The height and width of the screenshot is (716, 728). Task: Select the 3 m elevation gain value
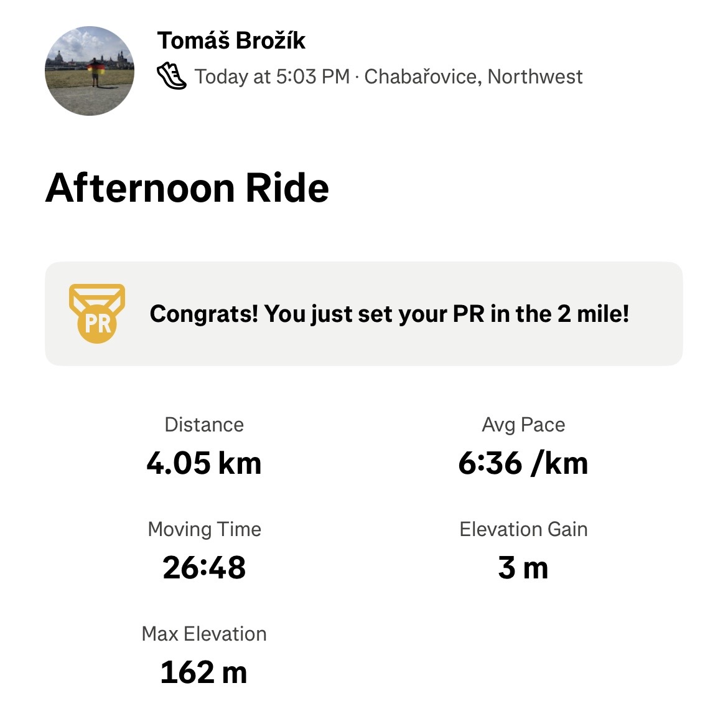523,568
